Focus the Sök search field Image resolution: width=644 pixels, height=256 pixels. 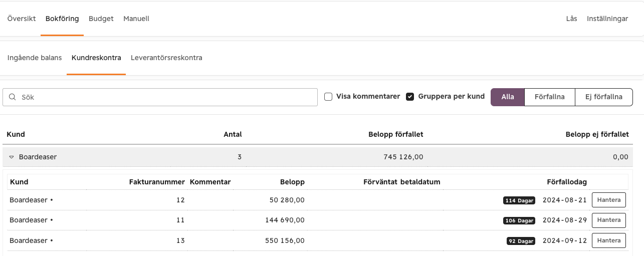(x=160, y=97)
